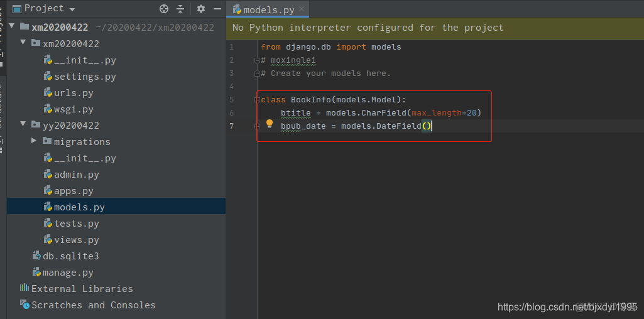Select db.sqlite3 file

pos(70,256)
